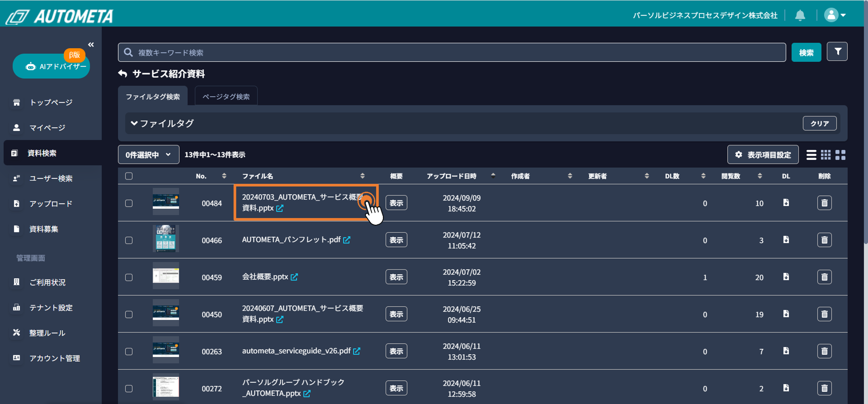
Task: Check the box for file 00466
Action: pos(129,240)
